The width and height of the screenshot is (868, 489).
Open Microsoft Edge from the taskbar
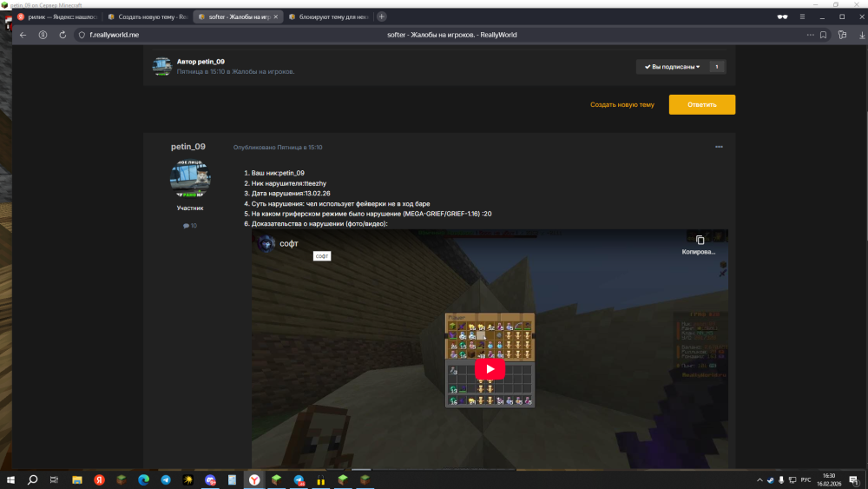pos(143,480)
